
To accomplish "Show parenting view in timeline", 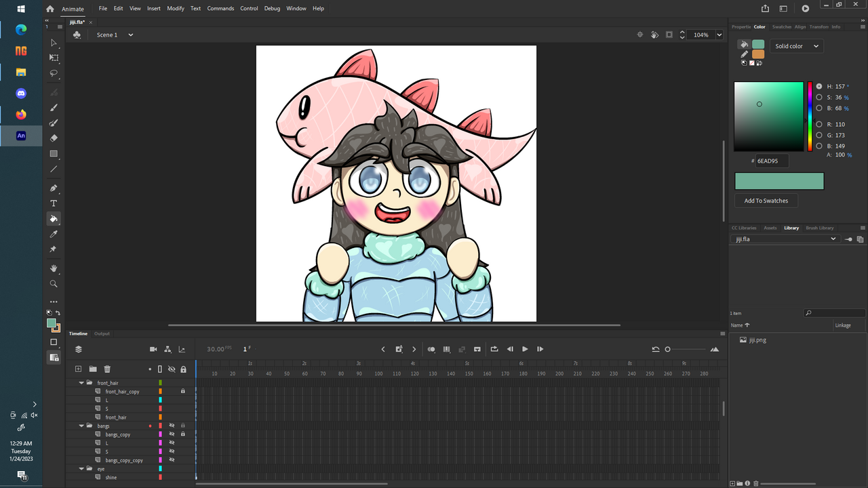I will (167, 349).
